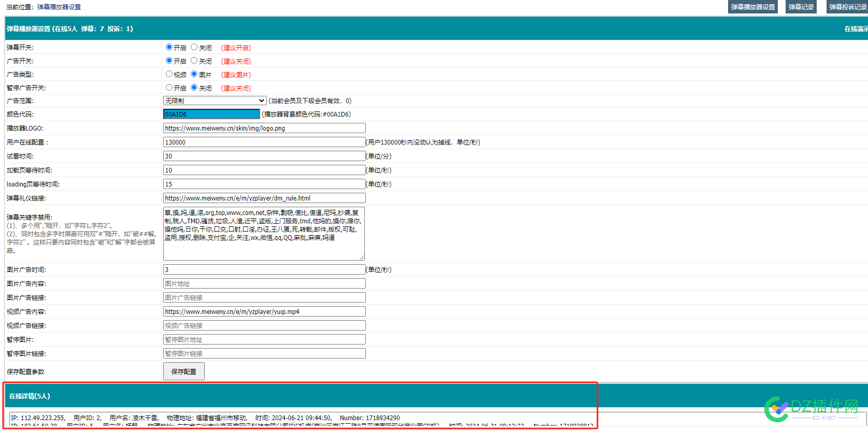Click the 暂停图片 暂停图片地址 input
The image size is (868, 430).
[x=264, y=339]
